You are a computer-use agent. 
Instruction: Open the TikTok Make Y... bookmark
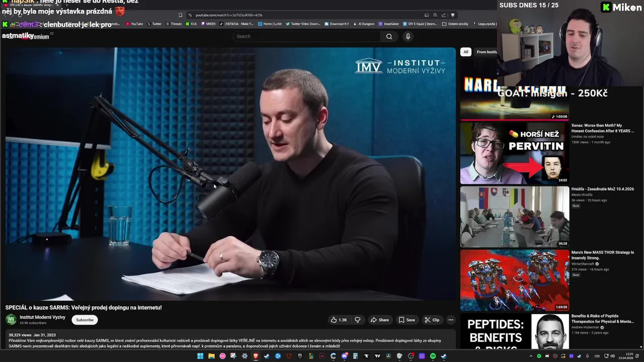(x=236, y=24)
